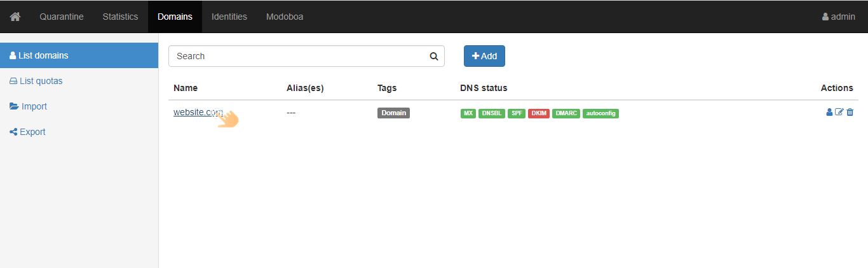Click the search magnifier icon
Screen dimensions: 868x268
coord(434,56)
